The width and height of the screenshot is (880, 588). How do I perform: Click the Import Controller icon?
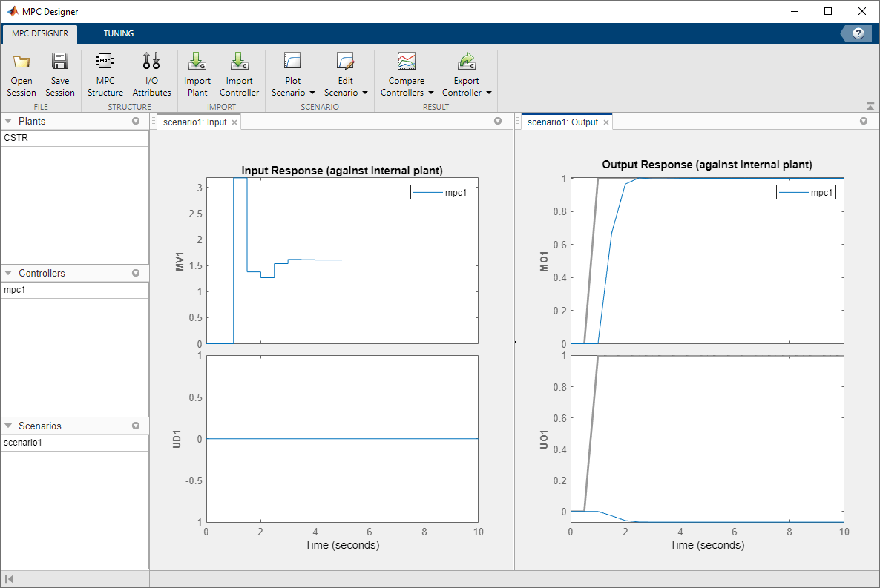point(239,61)
